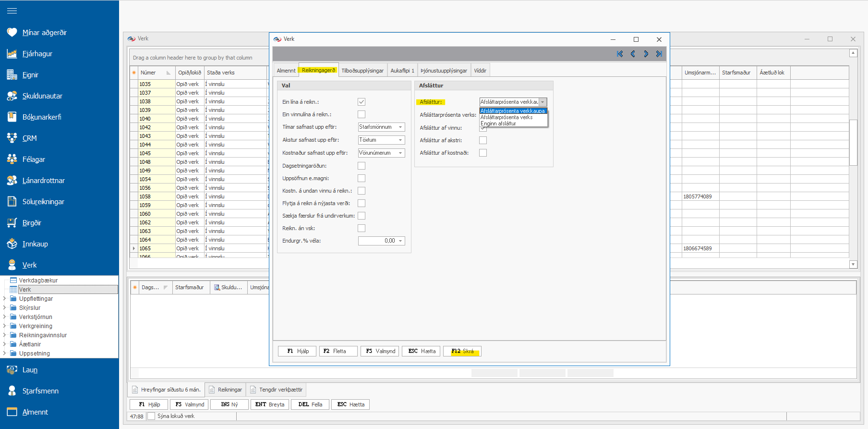The height and width of the screenshot is (429, 868).
Task: Switch to the Almennt tab
Action: pos(286,71)
